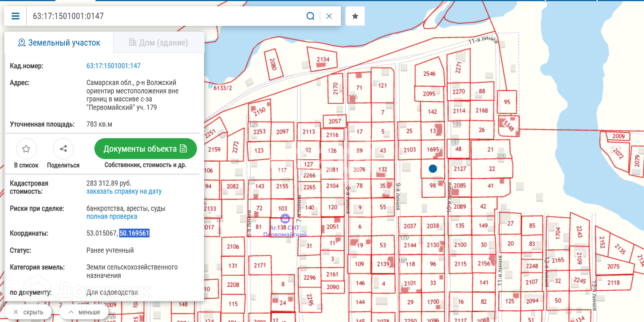
Task: Click parcel 1695 on the map
Action: (433, 150)
